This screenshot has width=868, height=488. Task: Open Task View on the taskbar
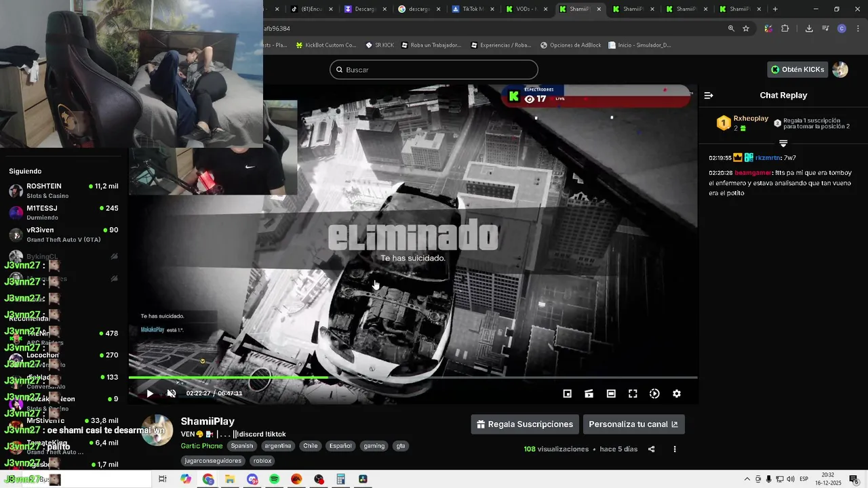tap(163, 479)
